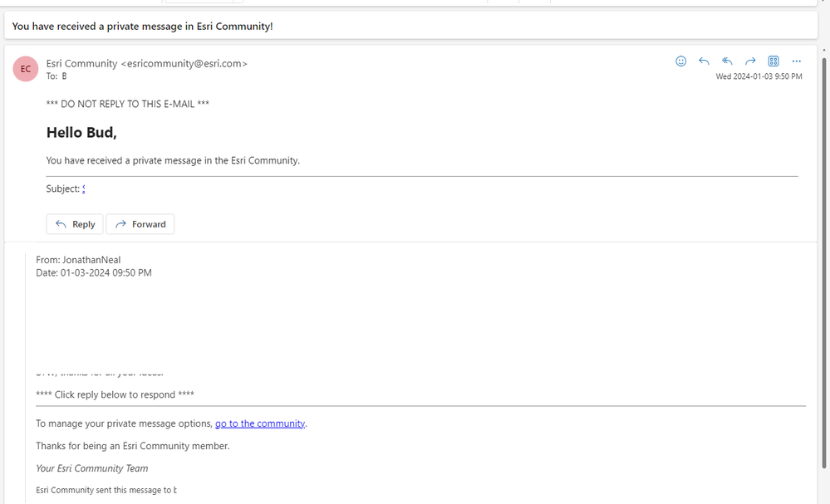The height and width of the screenshot is (504, 830).
Task: Open the Subject hyperlink
Action: click(x=84, y=188)
